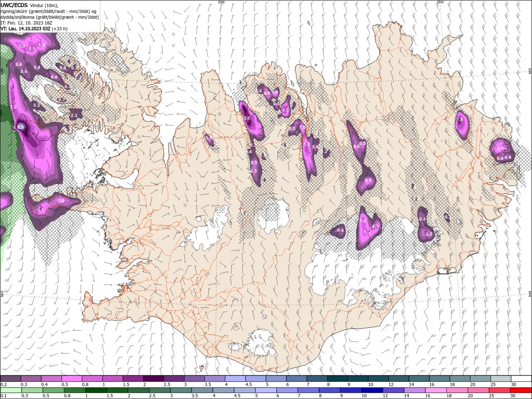Click the red rain swatch between 25 and 30

(499, 390)
